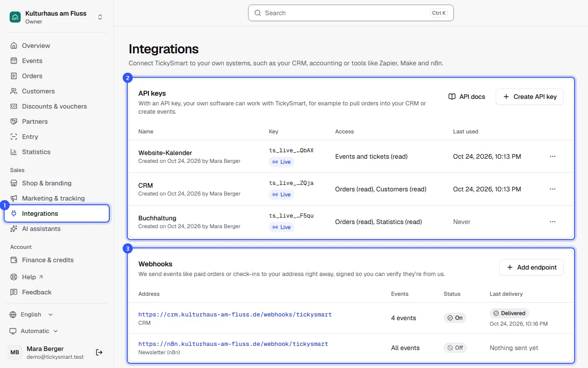This screenshot has width=588, height=368.
Task: Click the "All events" cell
Action: point(406,348)
